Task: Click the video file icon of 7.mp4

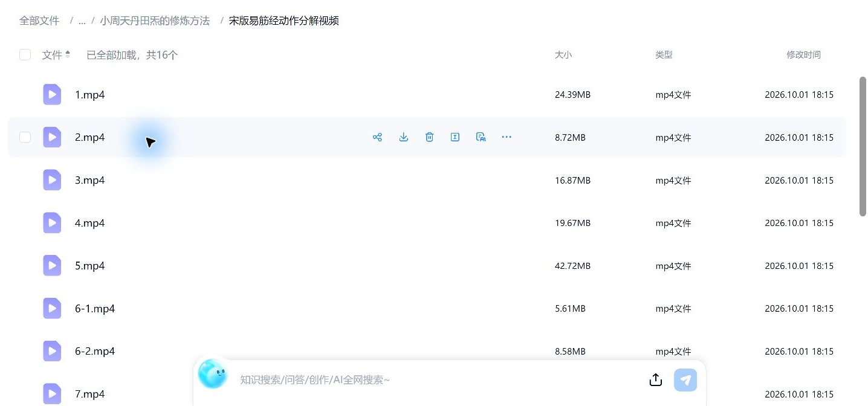Action: (x=52, y=394)
